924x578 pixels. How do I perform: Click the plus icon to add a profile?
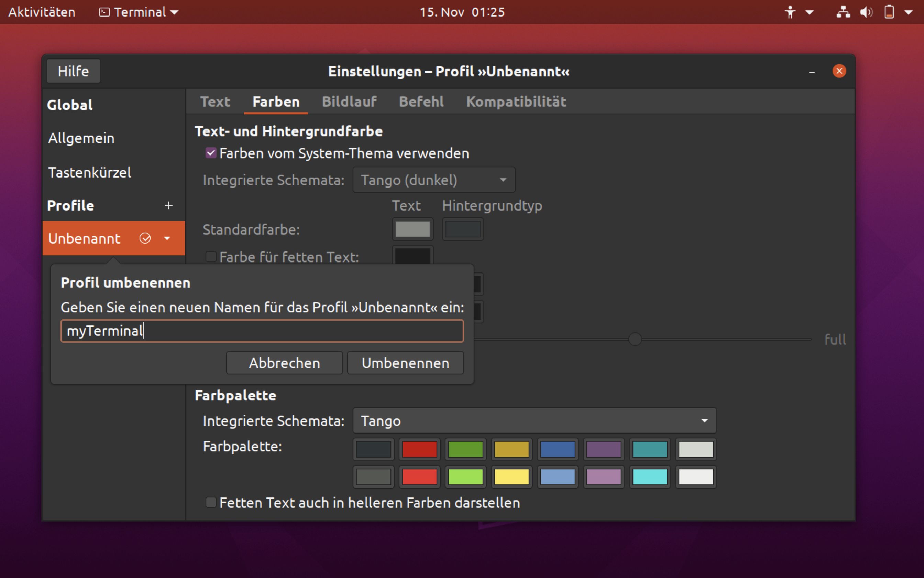[x=168, y=206]
